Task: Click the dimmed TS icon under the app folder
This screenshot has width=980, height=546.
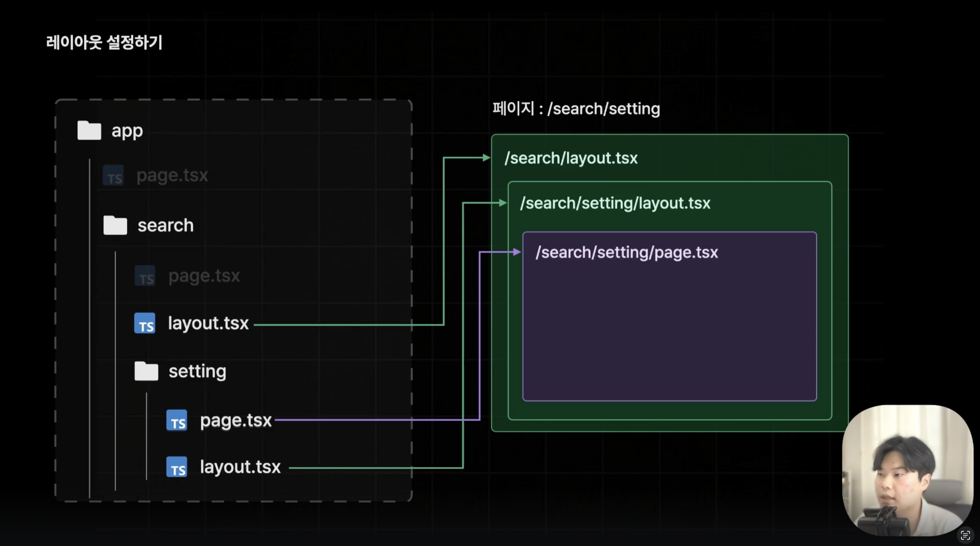Action: [x=113, y=175]
